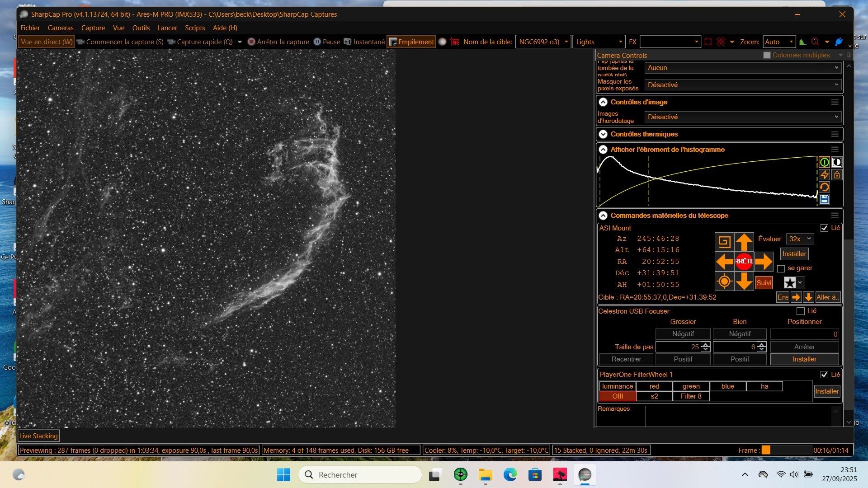The height and width of the screenshot is (488, 868).
Task: Open the Scripts menu
Action: point(195,28)
